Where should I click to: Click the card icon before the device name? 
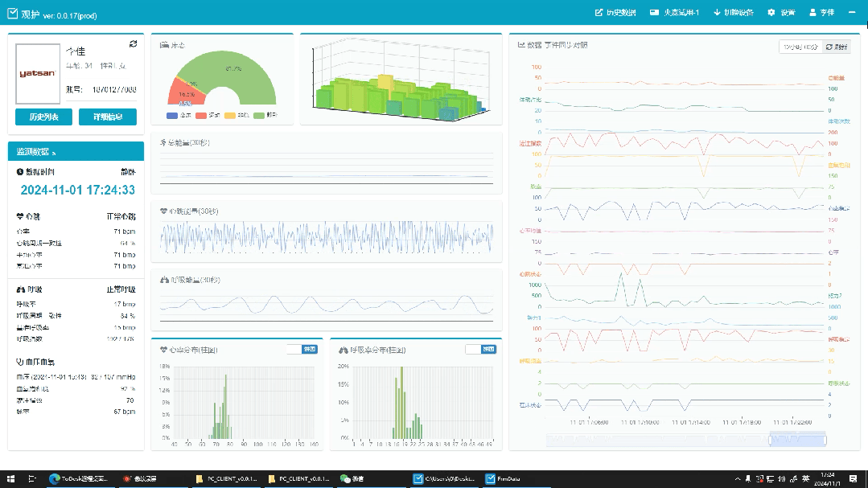pyautogui.click(x=654, y=12)
